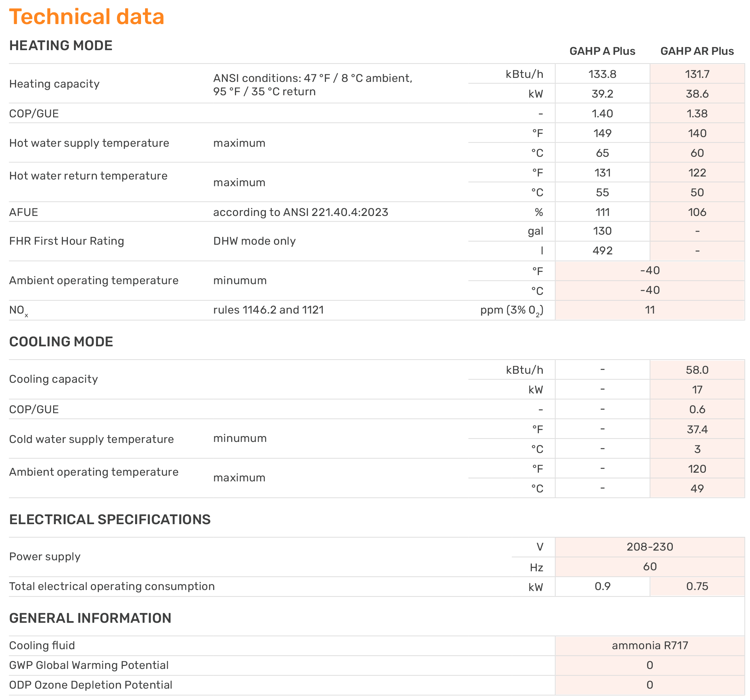Select the 208-230 V power supply cell
Viewport: 750px width, 700px height.
[650, 546]
